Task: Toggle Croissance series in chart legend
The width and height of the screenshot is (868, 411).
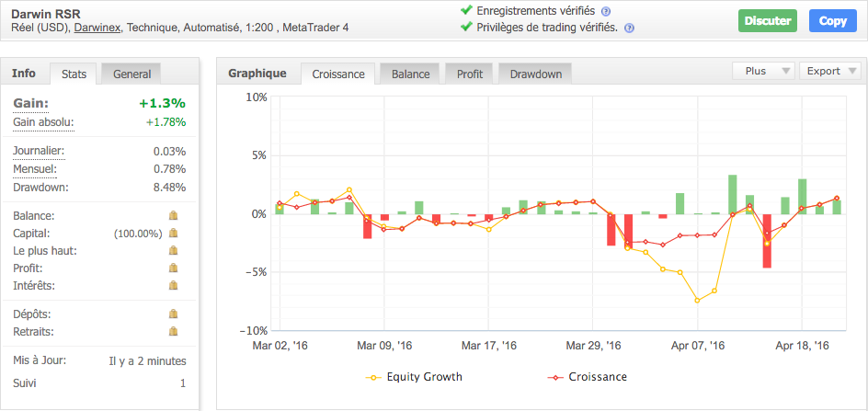Action: [x=588, y=377]
